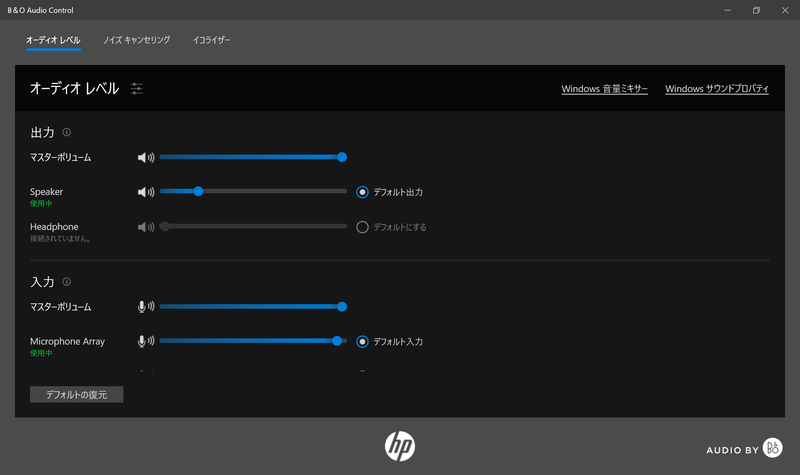
Task: Mute the input master volume microphone icon
Action: click(145, 307)
